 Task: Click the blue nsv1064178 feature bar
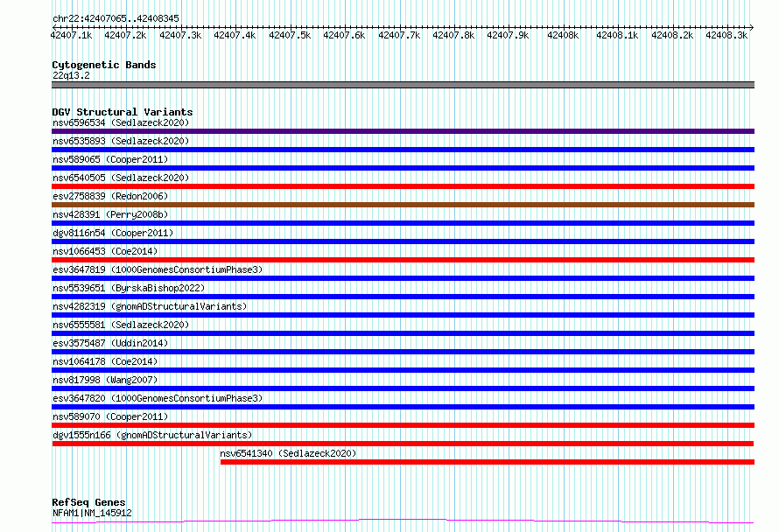[x=403, y=370]
